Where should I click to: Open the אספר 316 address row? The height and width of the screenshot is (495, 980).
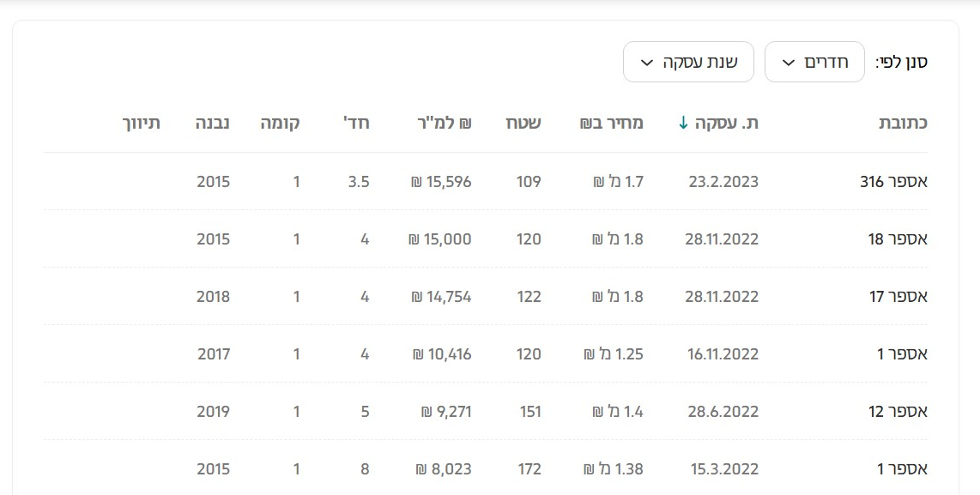pos(893,182)
